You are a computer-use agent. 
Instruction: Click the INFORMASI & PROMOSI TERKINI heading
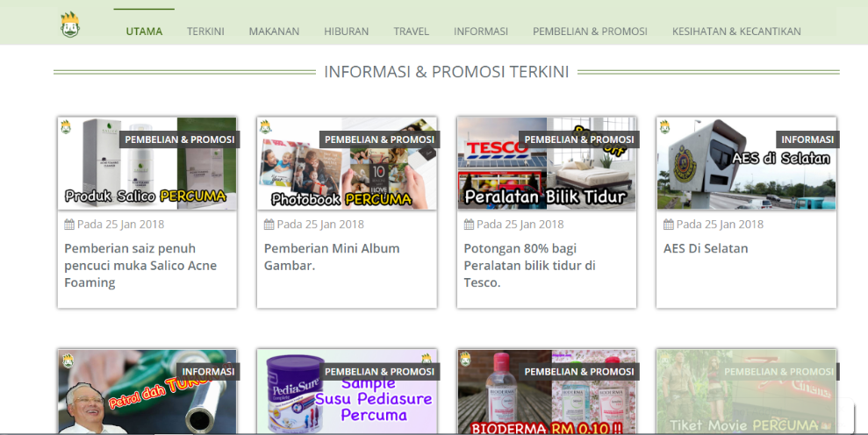[446, 72]
